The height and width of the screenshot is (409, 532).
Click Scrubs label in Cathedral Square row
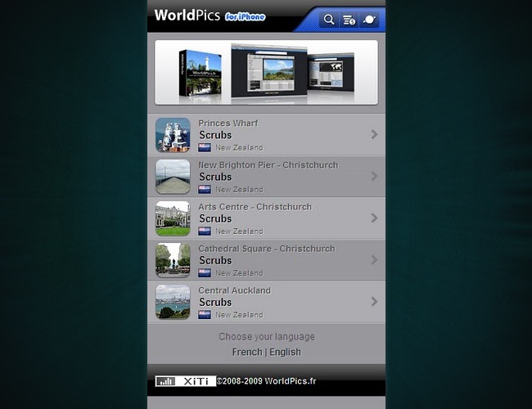click(x=215, y=260)
